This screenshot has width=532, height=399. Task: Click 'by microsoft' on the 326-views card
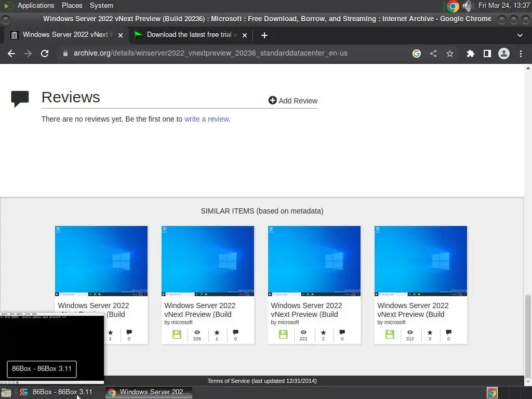[178, 322]
